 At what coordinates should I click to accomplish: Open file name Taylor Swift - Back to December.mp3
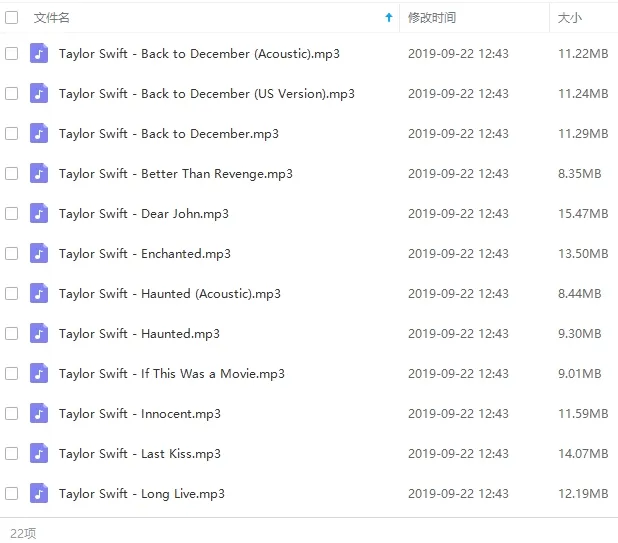(169, 134)
